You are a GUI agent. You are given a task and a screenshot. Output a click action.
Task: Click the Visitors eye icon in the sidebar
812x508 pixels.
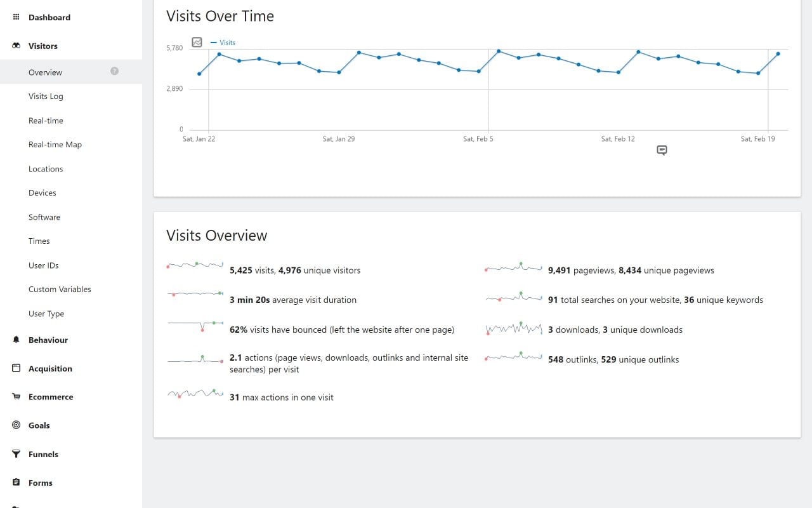pos(16,46)
